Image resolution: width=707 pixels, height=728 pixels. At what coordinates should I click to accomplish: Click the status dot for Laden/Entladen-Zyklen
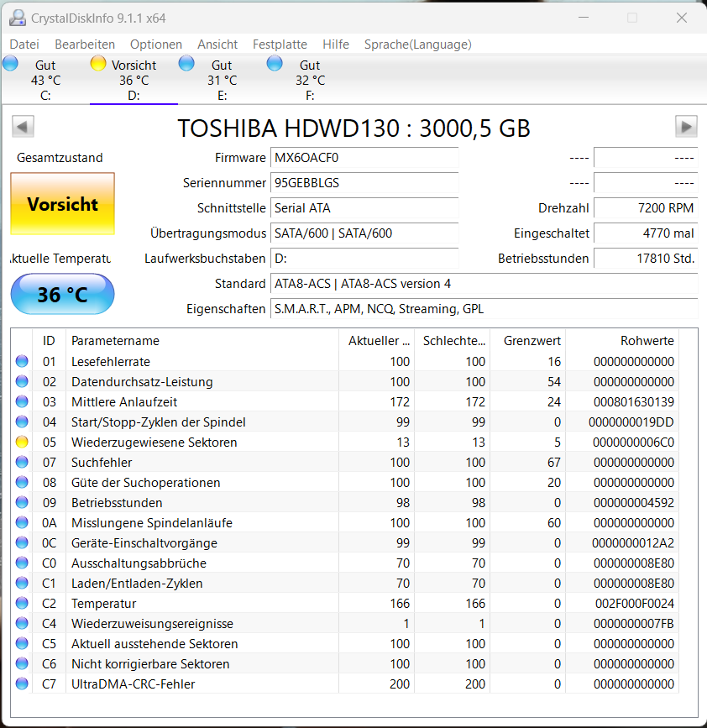[x=22, y=583]
